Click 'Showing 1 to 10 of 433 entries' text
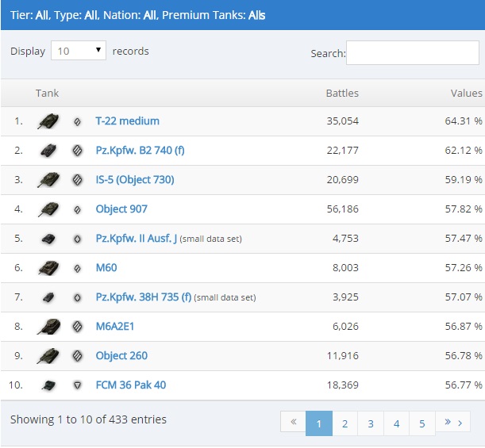This screenshot has height=448, width=485. pyautogui.click(x=88, y=419)
